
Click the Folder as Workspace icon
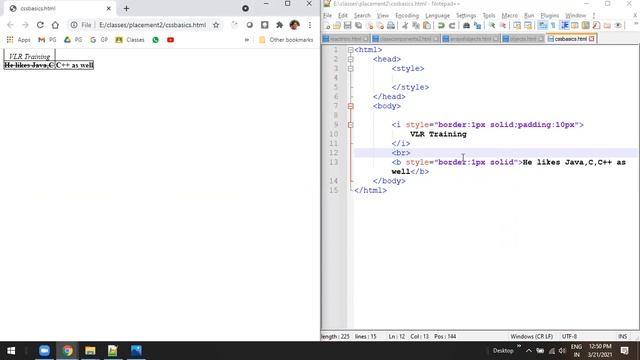click(607, 26)
